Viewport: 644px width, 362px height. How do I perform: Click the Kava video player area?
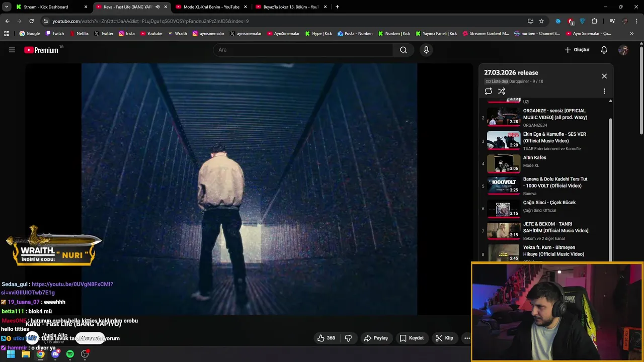click(249, 189)
